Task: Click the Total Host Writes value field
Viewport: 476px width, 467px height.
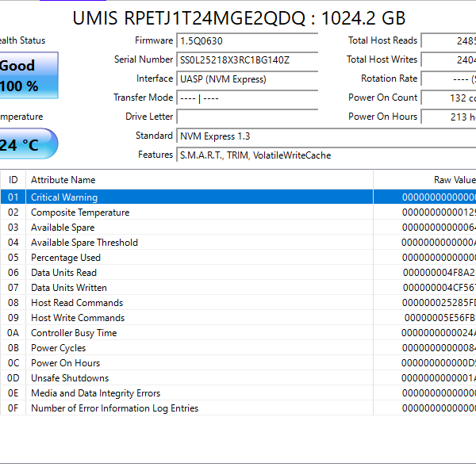Action: point(448,59)
